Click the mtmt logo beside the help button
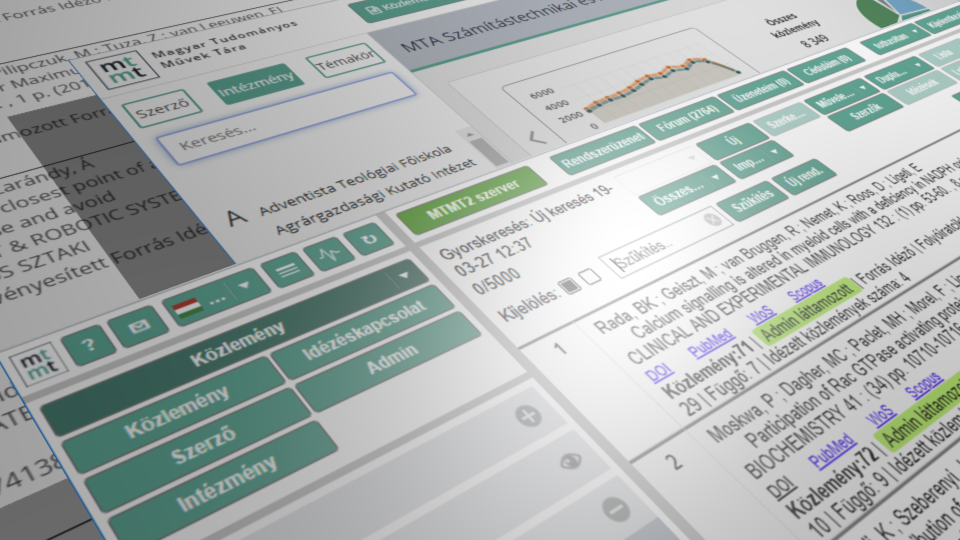 click(x=39, y=364)
